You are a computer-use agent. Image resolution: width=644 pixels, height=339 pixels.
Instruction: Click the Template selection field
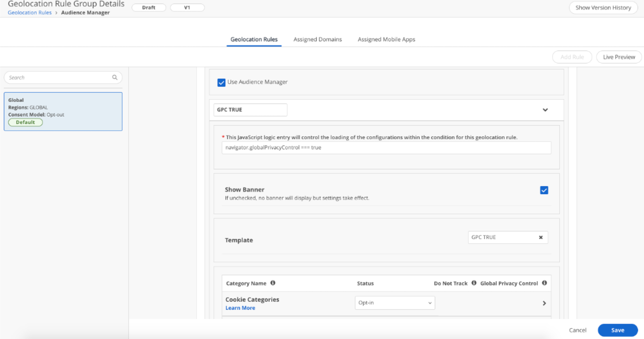point(508,237)
